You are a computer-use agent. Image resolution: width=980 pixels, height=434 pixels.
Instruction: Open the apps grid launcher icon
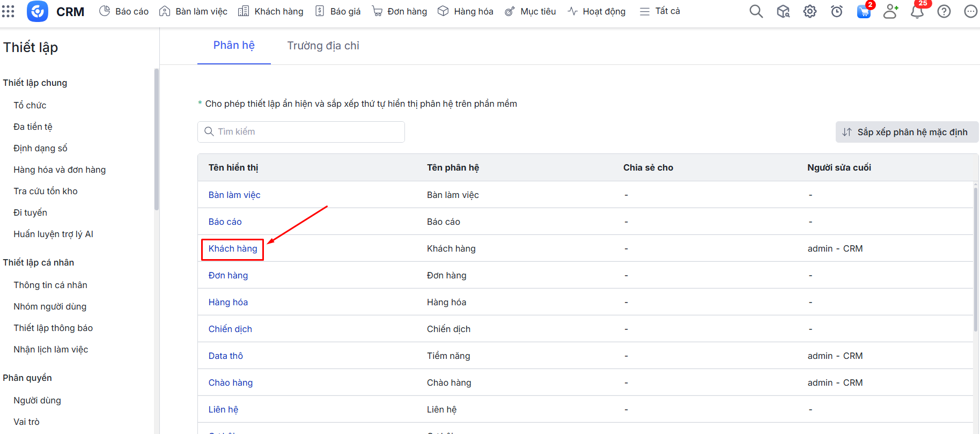[8, 11]
